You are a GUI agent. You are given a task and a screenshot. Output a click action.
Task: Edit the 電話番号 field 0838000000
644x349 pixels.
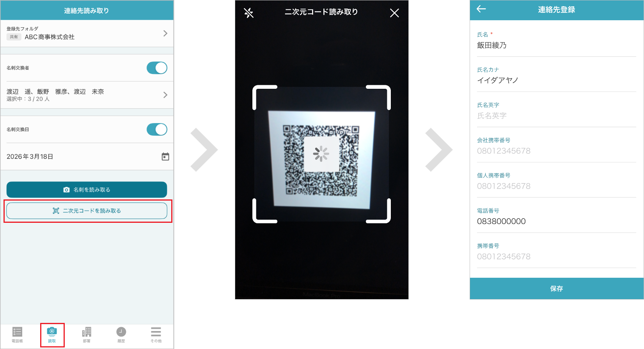pos(556,221)
